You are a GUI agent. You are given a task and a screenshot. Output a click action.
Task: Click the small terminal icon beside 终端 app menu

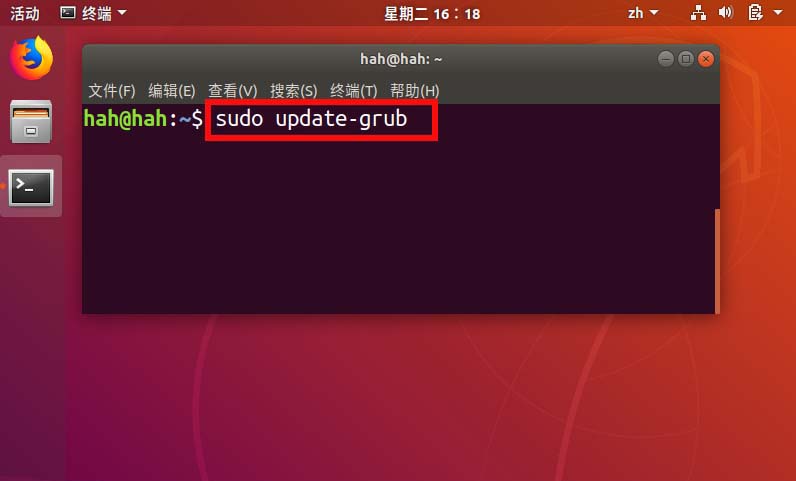tap(68, 13)
